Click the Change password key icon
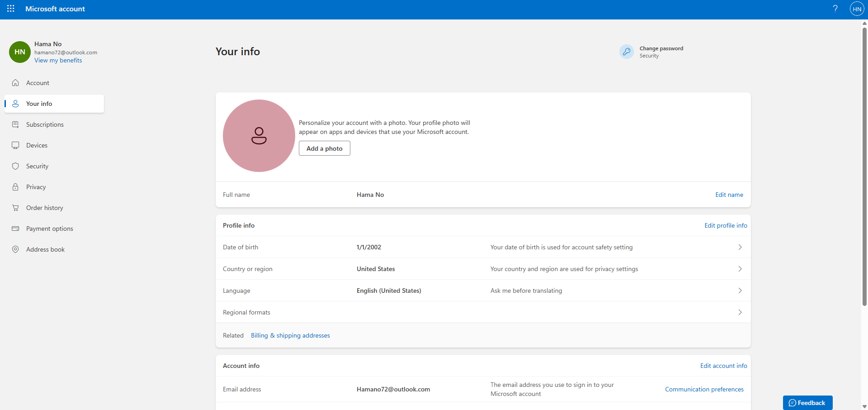 coord(627,52)
